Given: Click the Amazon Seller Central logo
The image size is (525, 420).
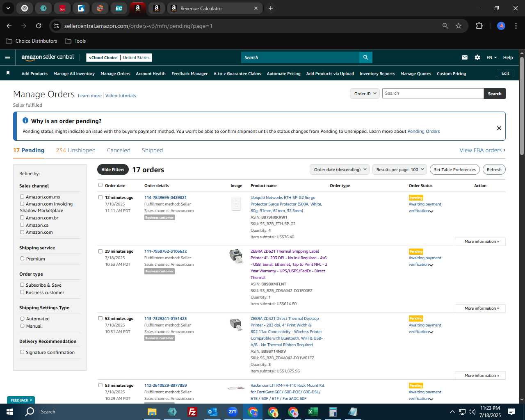Looking at the screenshot, I should [x=48, y=57].
